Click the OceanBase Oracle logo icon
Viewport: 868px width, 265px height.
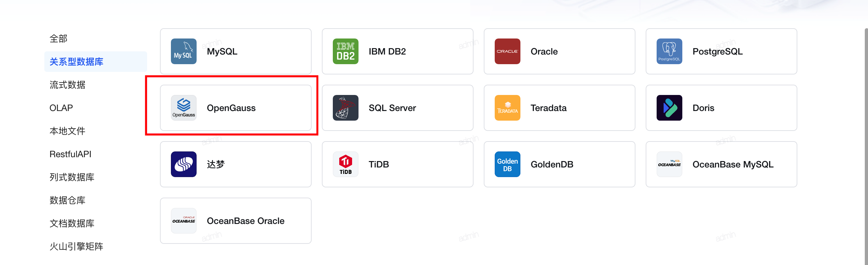184,221
